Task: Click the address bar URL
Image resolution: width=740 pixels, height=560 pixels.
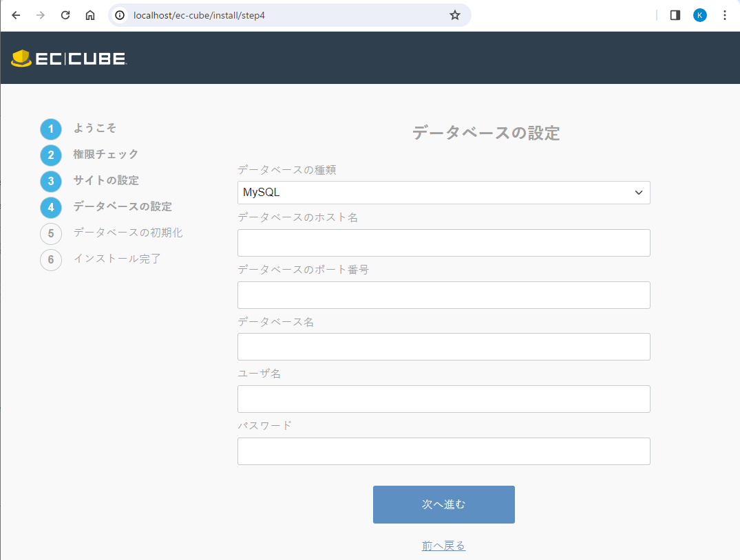Action: (x=275, y=15)
